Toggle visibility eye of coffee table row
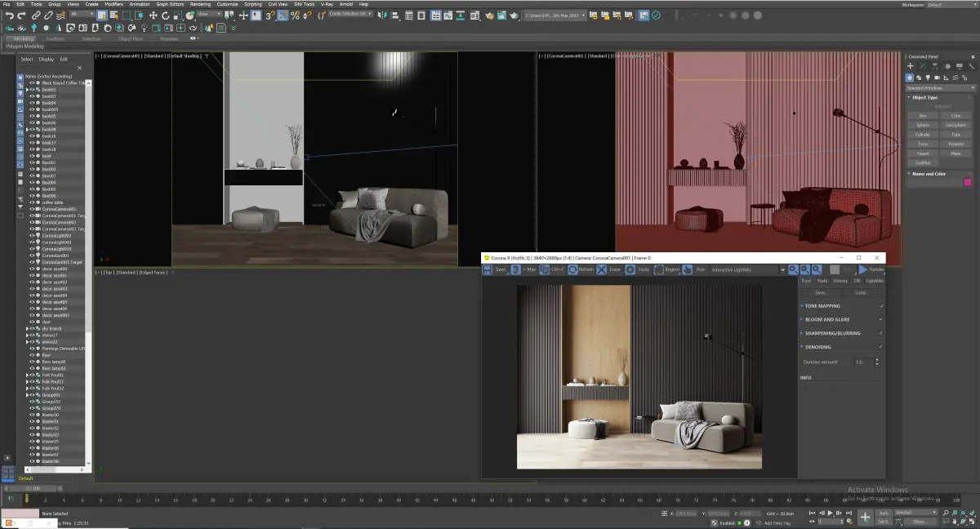 [x=32, y=202]
